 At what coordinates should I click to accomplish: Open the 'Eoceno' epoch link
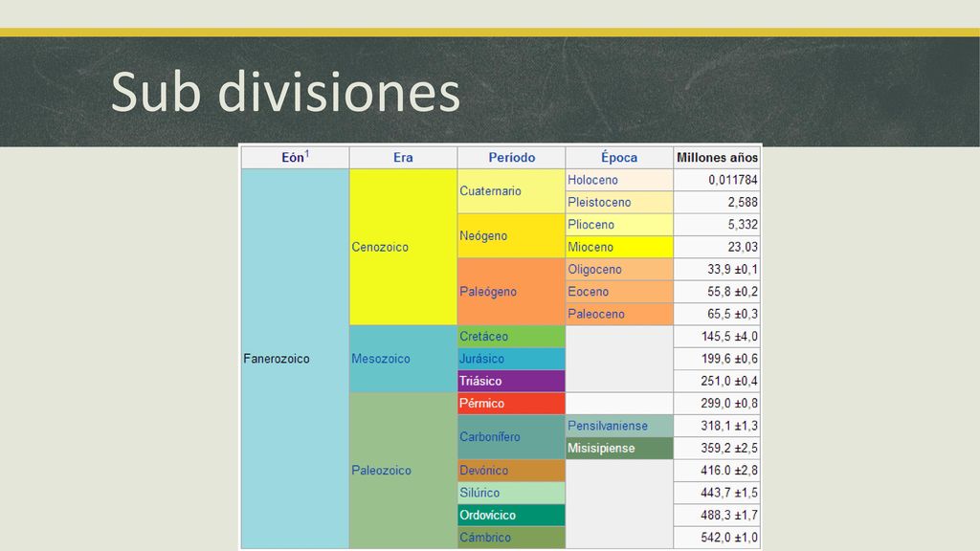(x=589, y=292)
